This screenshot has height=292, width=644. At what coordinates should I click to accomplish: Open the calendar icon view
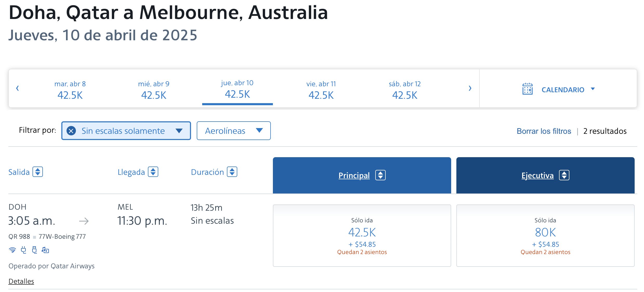click(x=527, y=89)
